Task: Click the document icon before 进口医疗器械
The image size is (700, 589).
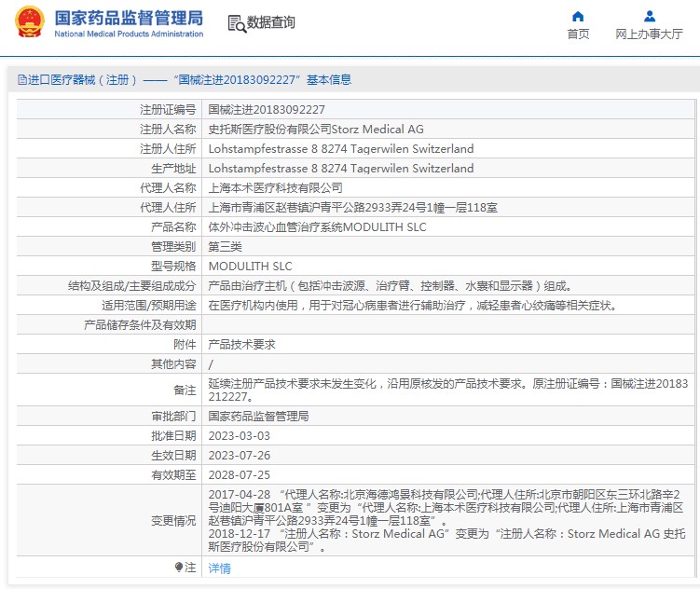Action: [21, 80]
